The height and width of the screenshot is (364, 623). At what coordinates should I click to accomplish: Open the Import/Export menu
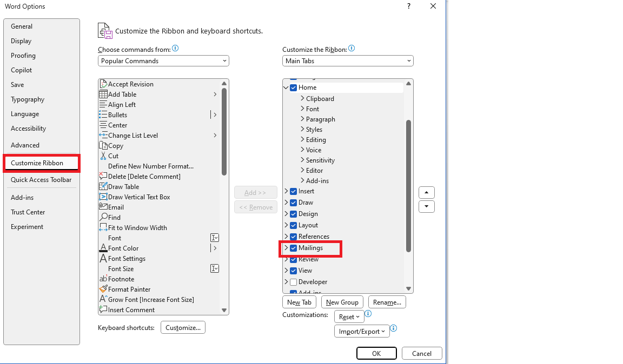pos(361,331)
